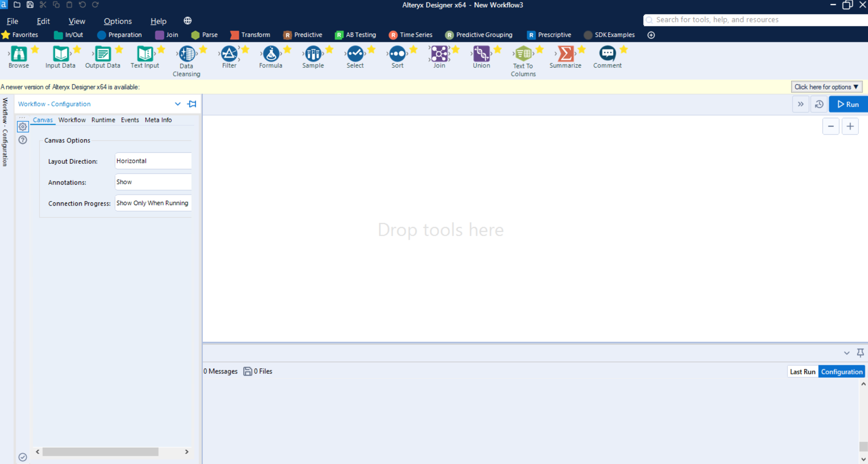This screenshot has width=868, height=464.
Task: Zoom in on the canvas
Action: 850,126
